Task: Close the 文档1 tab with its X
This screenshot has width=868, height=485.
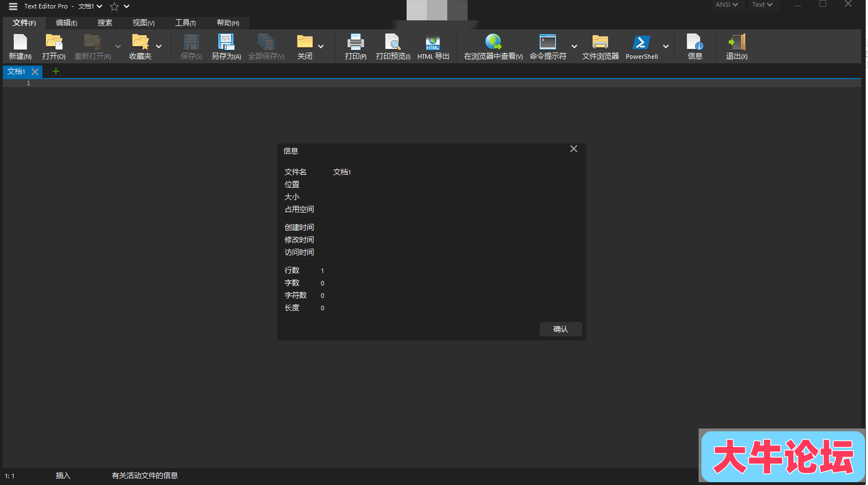Action: tap(35, 72)
